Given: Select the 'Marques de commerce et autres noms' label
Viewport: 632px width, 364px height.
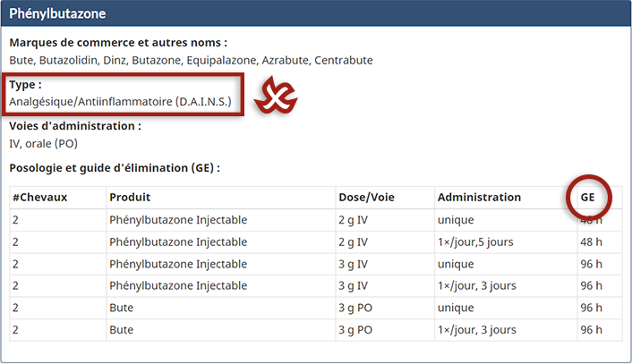Looking at the screenshot, I should (118, 43).
